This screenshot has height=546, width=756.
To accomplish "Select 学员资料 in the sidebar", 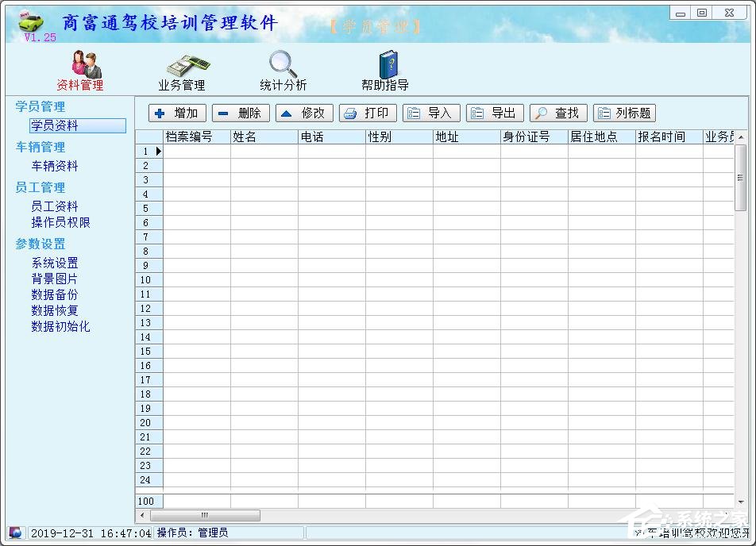I will (x=78, y=125).
